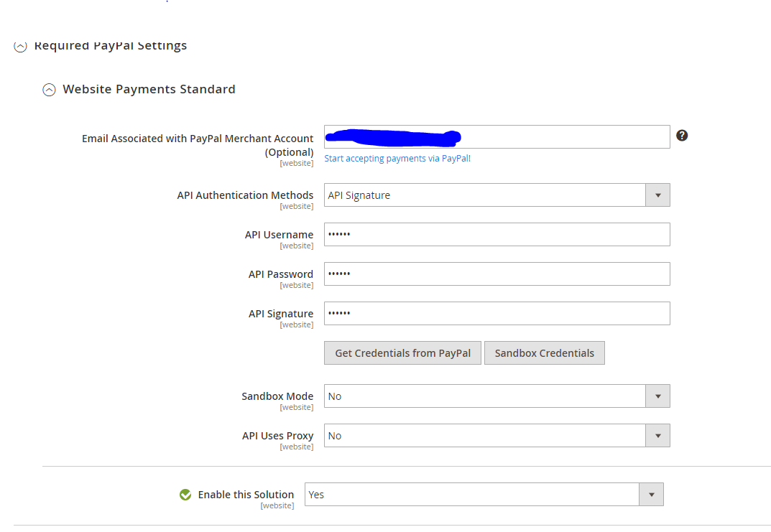Click the Sandbox Mode label

[277, 396]
